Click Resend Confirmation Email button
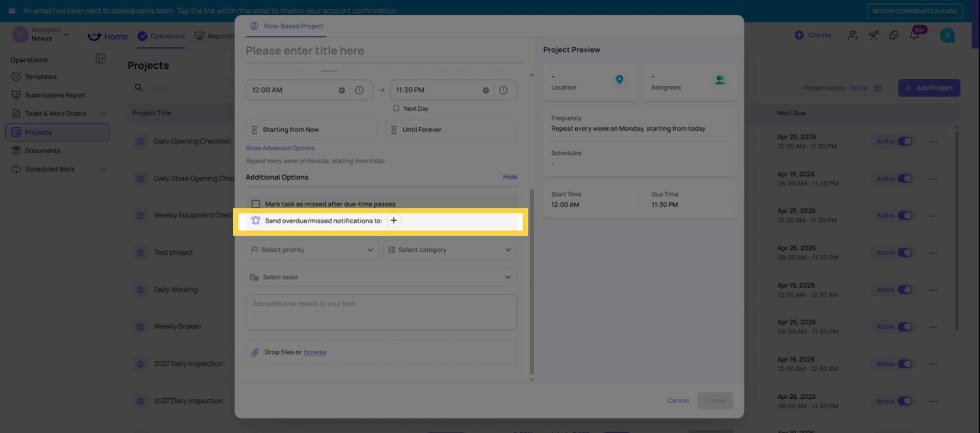 (915, 11)
